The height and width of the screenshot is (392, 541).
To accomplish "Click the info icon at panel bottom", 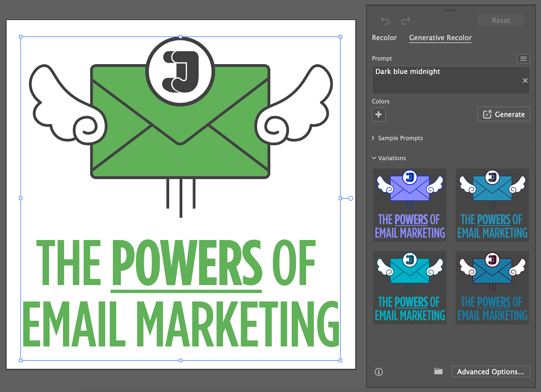I will [x=379, y=372].
